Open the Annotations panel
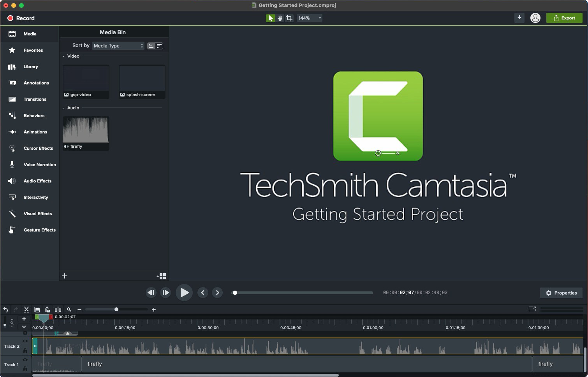Image resolution: width=588 pixels, height=377 pixels. pos(36,83)
